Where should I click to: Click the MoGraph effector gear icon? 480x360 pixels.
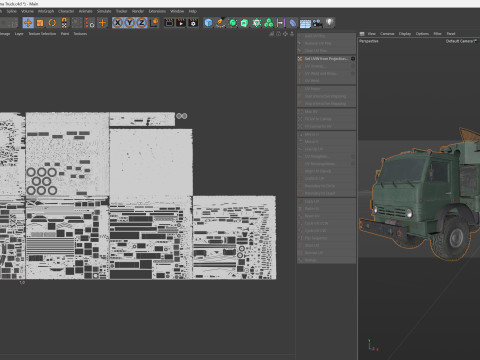click(x=257, y=23)
